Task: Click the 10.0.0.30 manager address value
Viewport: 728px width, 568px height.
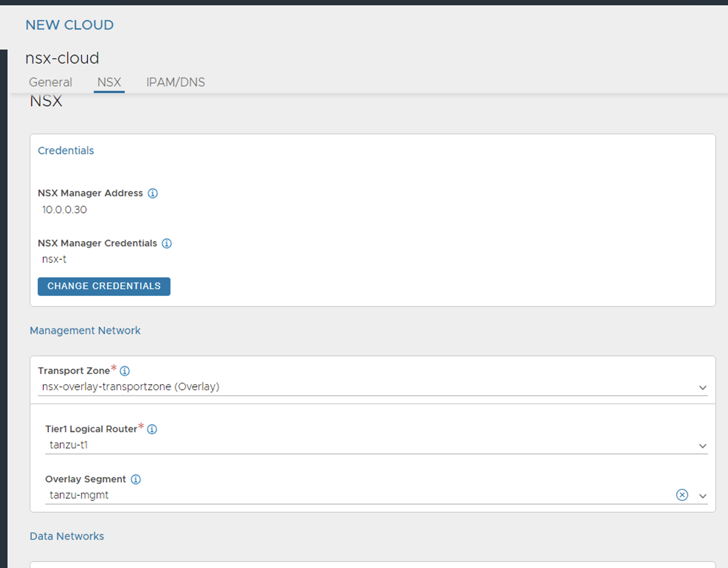Action: tap(64, 210)
